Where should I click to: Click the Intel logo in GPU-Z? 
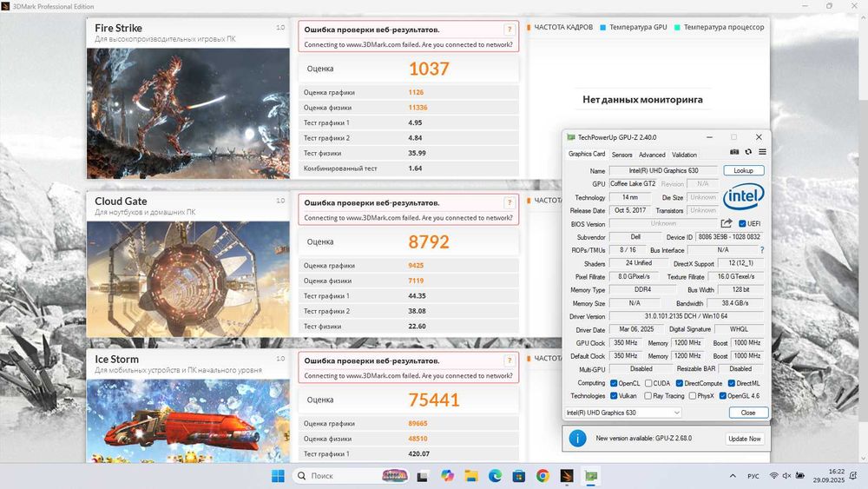pos(744,196)
